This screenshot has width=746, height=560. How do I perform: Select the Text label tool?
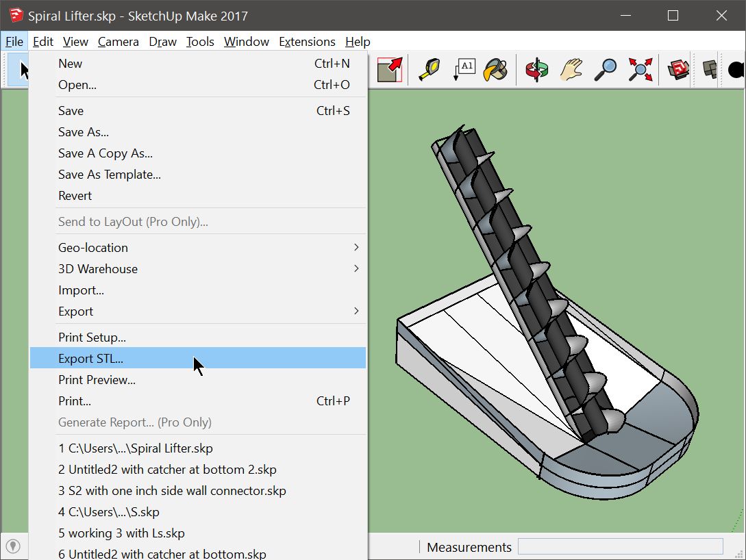pyautogui.click(x=464, y=70)
